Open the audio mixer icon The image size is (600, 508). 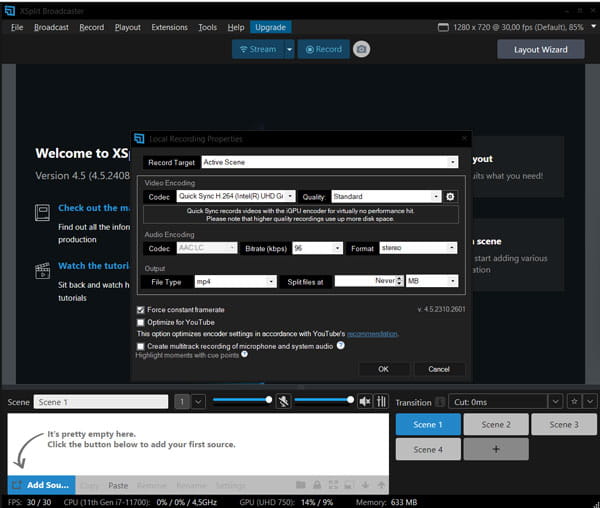[x=382, y=401]
